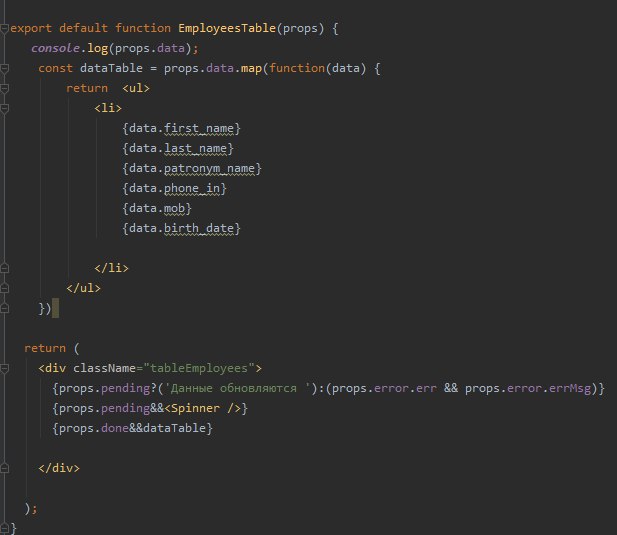
Task: Click the underlined first_name property
Action: pos(199,129)
